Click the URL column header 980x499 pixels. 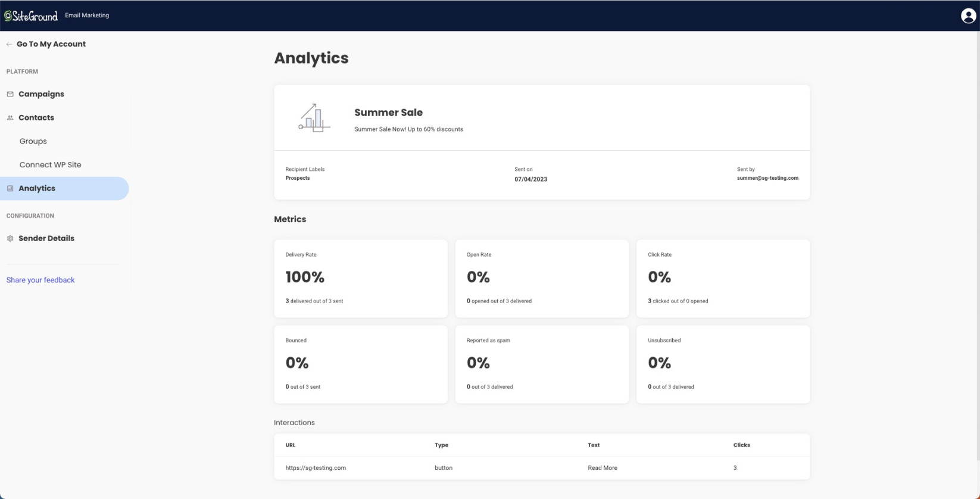pyautogui.click(x=291, y=445)
